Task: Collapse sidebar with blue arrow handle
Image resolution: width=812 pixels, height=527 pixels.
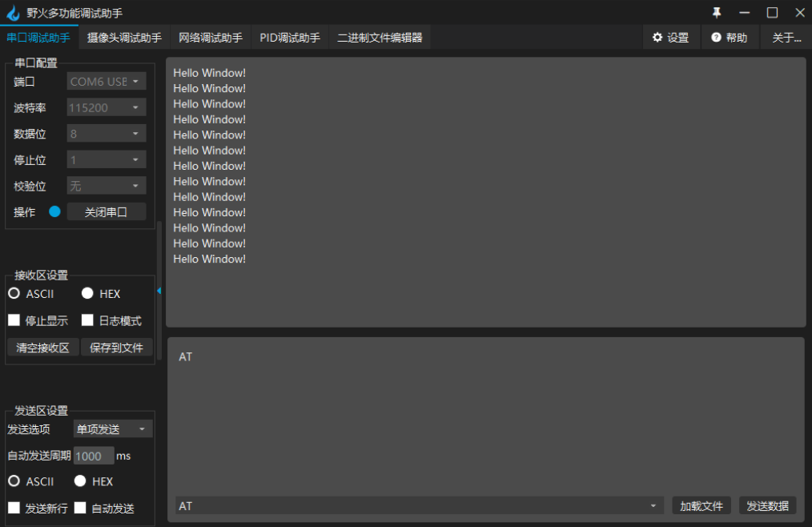Action: point(159,291)
